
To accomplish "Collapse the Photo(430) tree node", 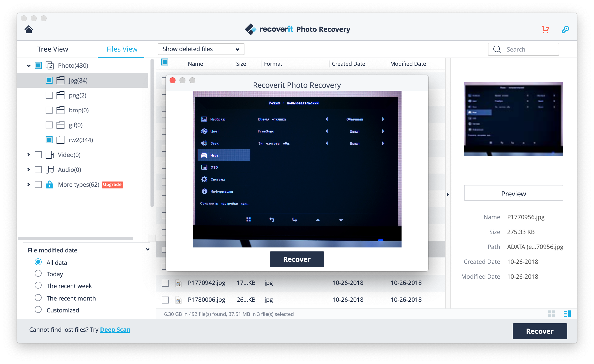I will click(x=29, y=66).
